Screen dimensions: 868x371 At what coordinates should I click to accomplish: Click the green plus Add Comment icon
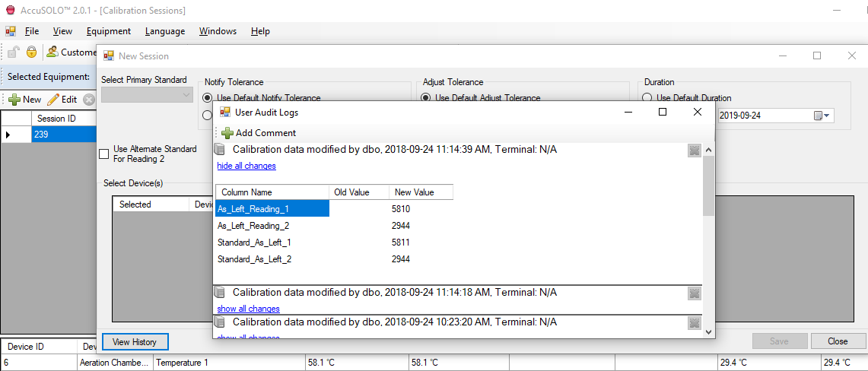[x=227, y=133]
